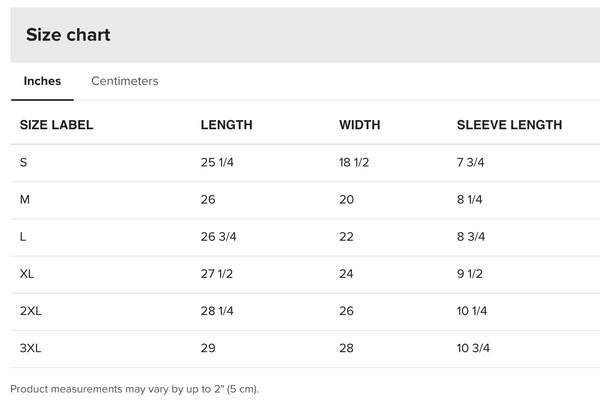Switch to the Centimeters tab
Screen dimensions: 600x415
[125, 81]
